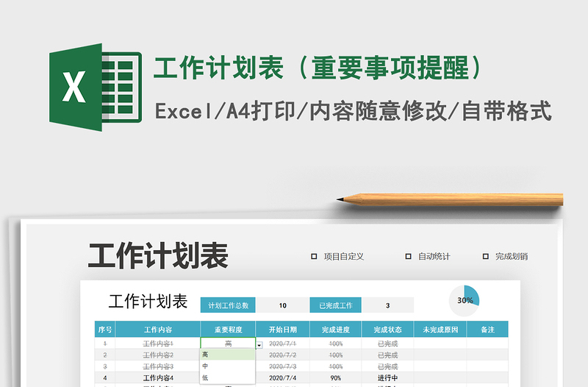Viewport: 588px width, 387px height.
Task: Select the 2020/7/4 start date cell
Action: pos(282,377)
